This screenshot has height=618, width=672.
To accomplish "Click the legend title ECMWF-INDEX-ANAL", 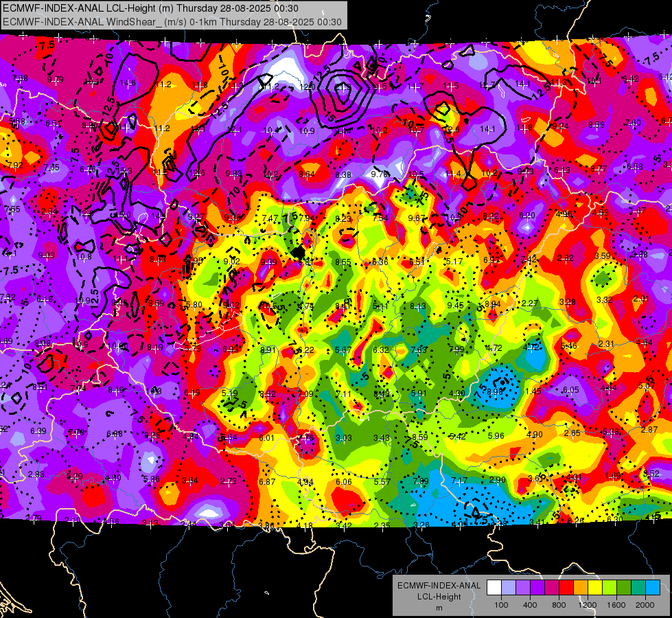I will [x=439, y=586].
